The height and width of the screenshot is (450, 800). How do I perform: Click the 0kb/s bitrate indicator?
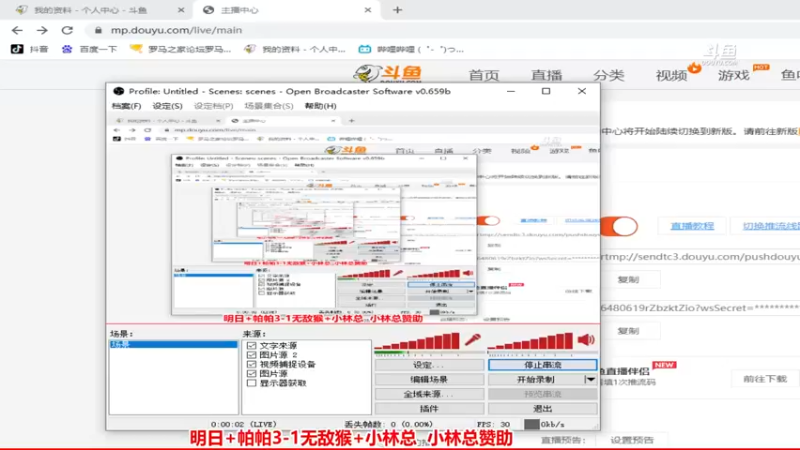click(x=545, y=424)
